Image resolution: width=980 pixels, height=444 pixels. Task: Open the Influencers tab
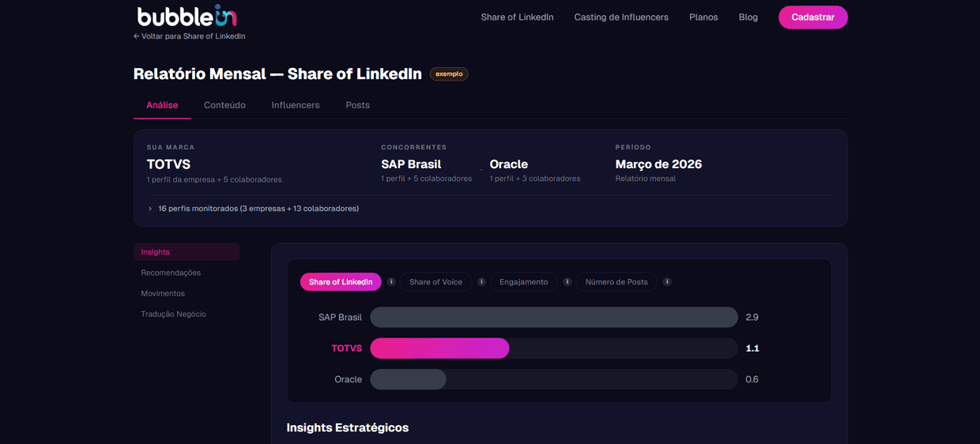pyautogui.click(x=296, y=105)
